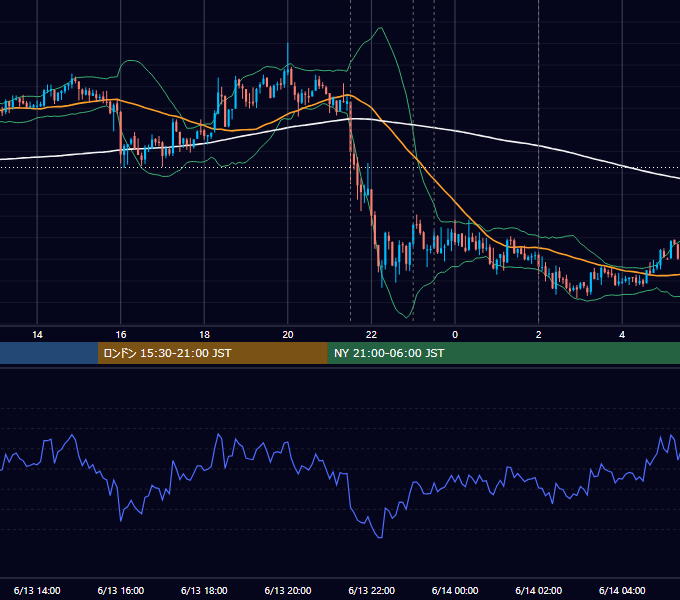680x600 pixels.
Task: Click the hour label 0 on price chart axis
Action: (455, 335)
